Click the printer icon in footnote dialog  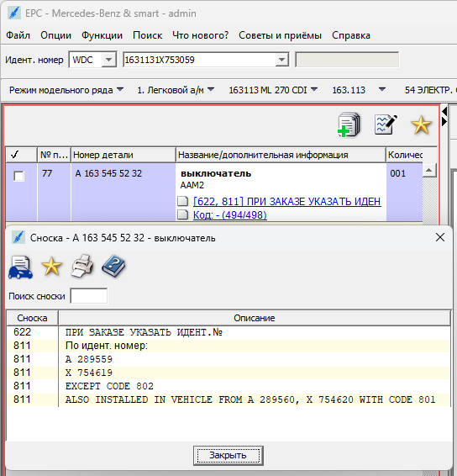[82, 267]
